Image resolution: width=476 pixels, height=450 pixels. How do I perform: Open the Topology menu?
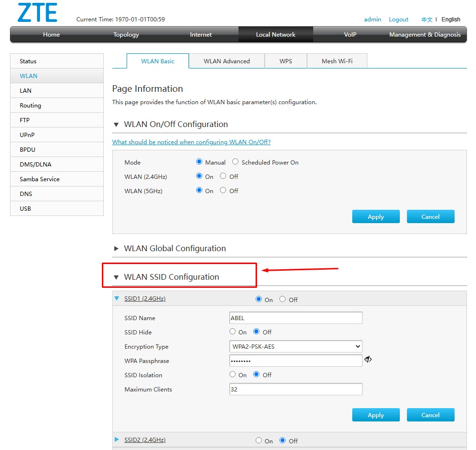click(126, 35)
